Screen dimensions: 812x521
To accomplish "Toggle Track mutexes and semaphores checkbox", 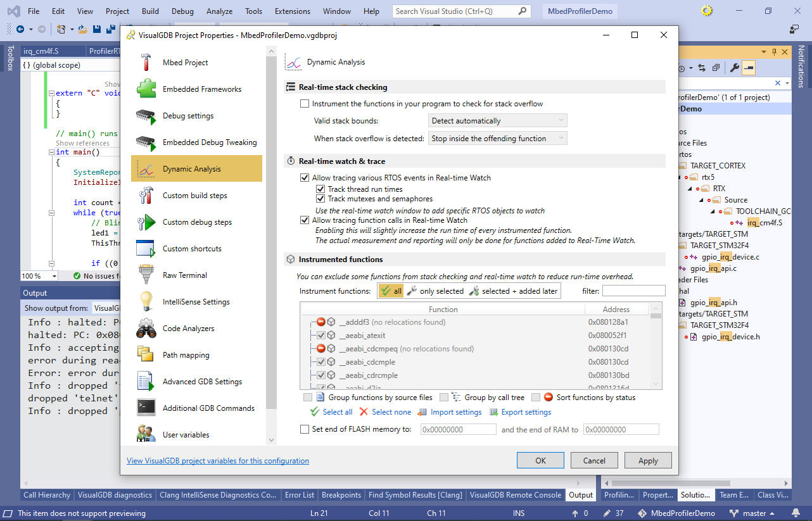I will click(320, 199).
